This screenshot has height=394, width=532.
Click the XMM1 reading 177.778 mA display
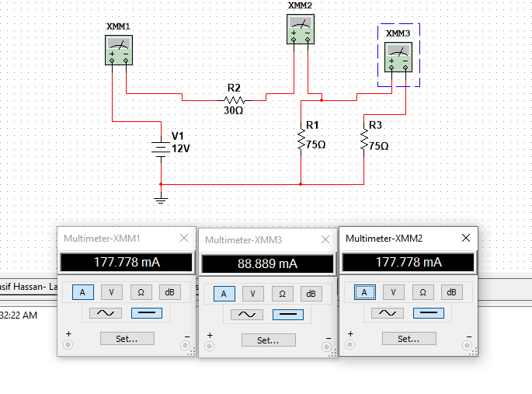(127, 263)
